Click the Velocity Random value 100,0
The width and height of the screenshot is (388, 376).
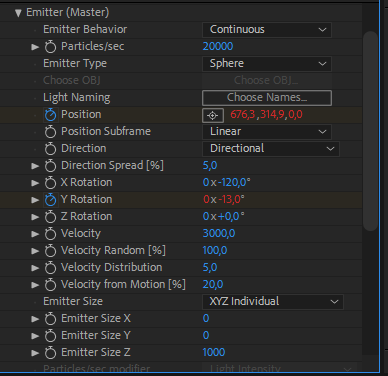point(215,250)
